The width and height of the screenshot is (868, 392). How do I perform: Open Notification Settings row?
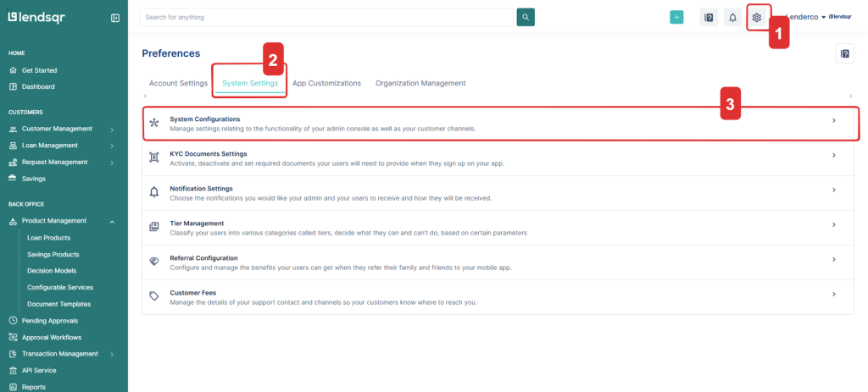500,193
